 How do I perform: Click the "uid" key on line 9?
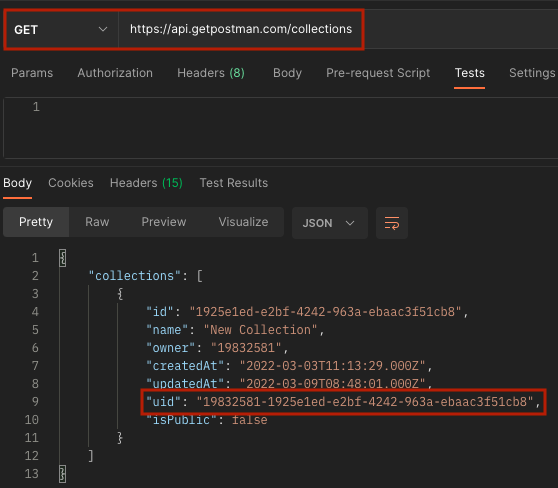click(163, 402)
